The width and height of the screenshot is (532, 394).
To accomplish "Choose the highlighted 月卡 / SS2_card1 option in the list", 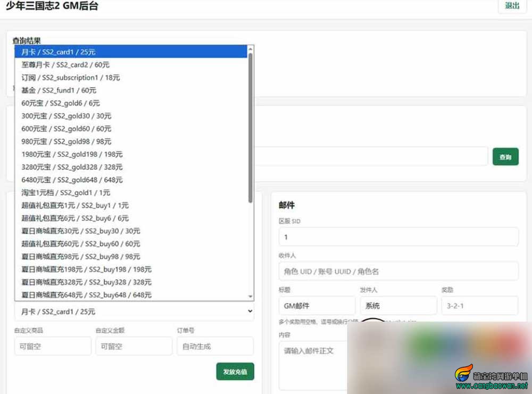I will (131, 52).
